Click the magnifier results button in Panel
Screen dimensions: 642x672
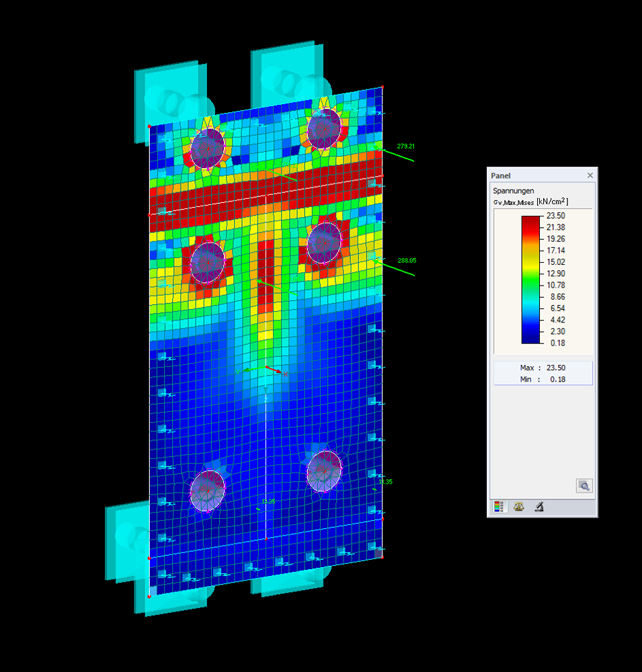pyautogui.click(x=584, y=486)
